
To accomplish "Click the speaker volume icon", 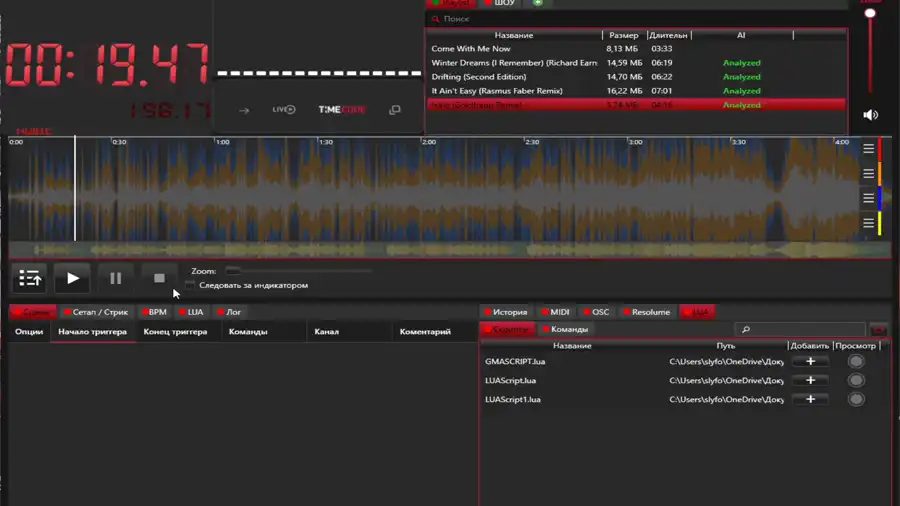I will 870,115.
